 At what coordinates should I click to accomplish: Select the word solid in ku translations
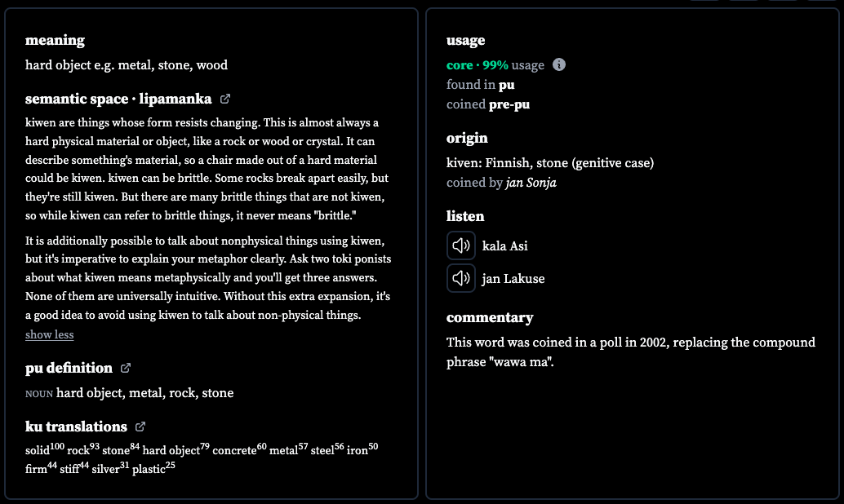point(38,451)
